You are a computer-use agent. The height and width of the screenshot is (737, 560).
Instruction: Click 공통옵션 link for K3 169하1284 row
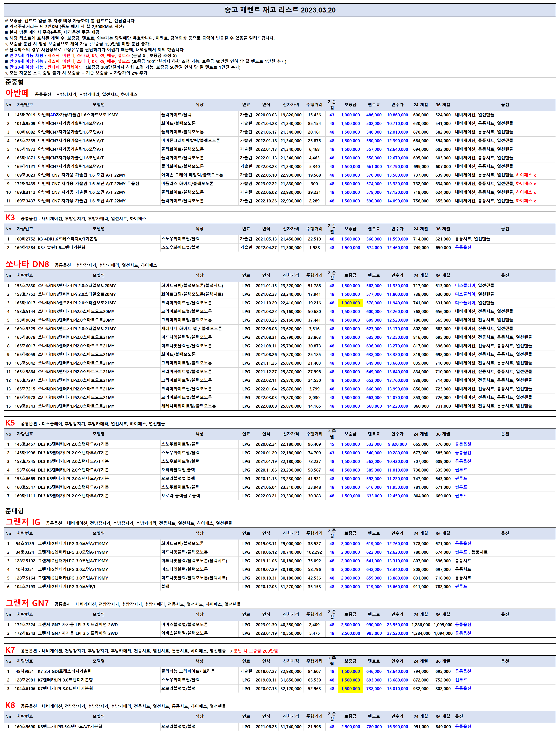point(463,248)
